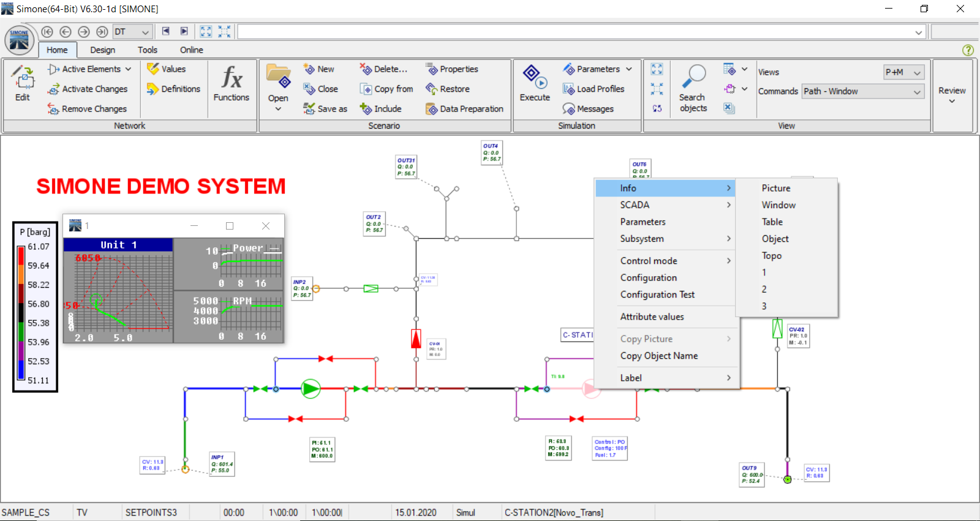Click the zoom shrink icon in View group
The height and width of the screenshot is (521, 980).
657,89
